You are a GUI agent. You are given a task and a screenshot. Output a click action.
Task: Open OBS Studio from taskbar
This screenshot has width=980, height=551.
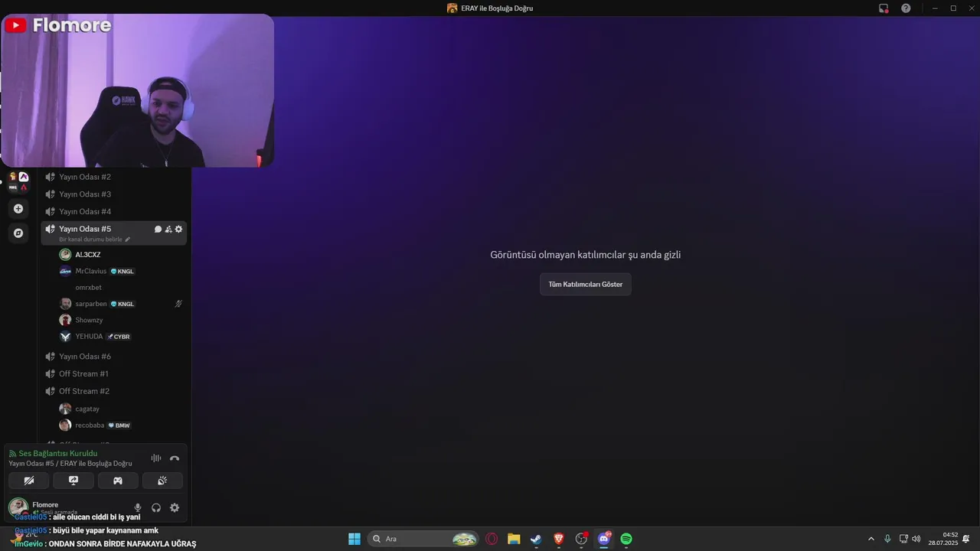tap(581, 539)
